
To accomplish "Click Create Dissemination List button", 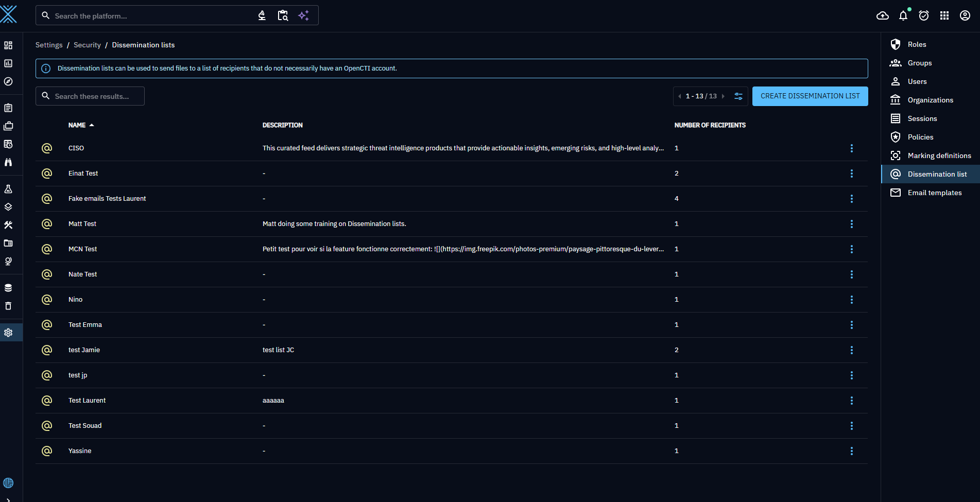I will tap(810, 96).
